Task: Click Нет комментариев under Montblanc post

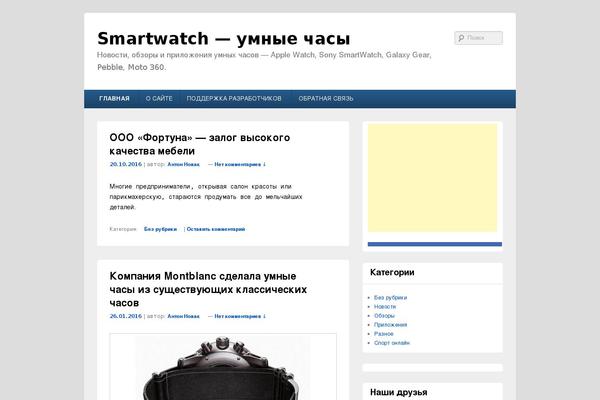Action: pyautogui.click(x=239, y=316)
